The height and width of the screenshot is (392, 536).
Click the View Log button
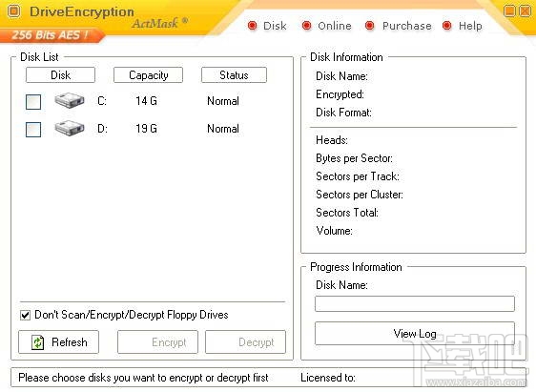[x=415, y=333]
